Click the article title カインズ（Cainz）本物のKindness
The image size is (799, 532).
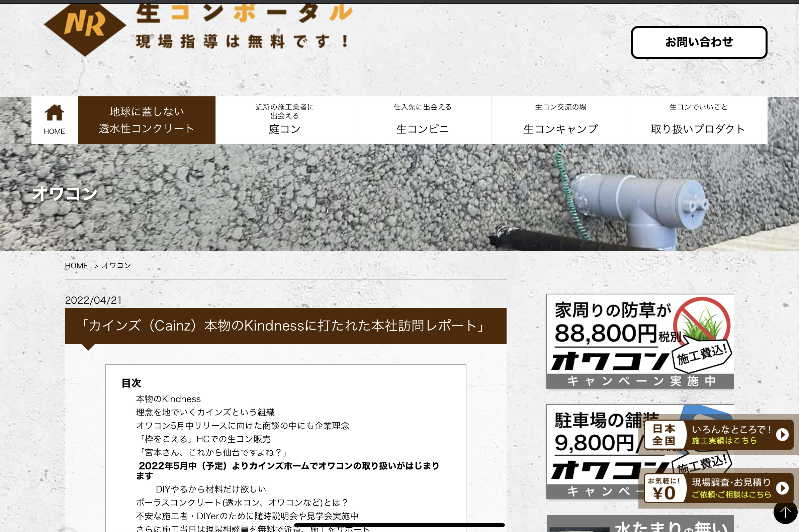[x=286, y=326]
